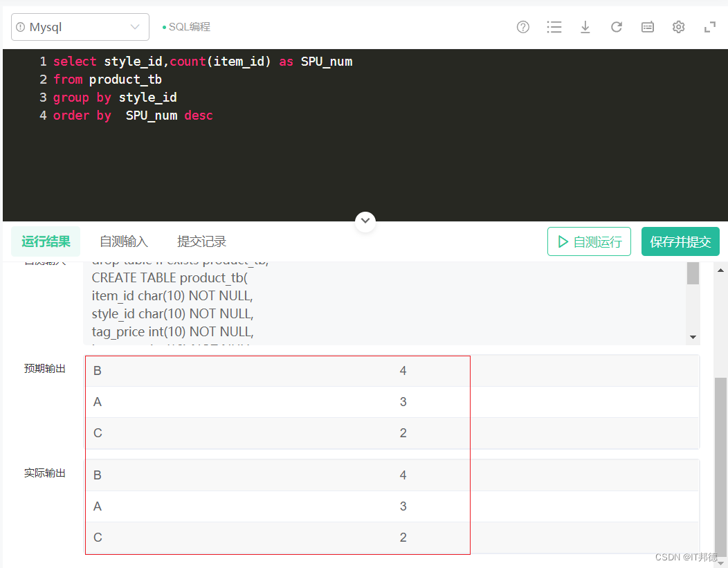Click value 4 in actual output
Screen dimensions: 728x568
[x=403, y=475]
